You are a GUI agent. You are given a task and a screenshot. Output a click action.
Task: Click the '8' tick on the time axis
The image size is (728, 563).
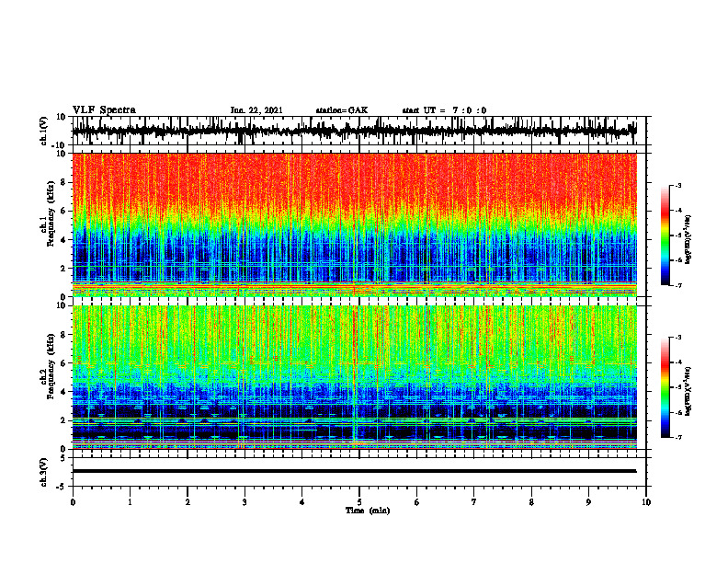click(531, 502)
